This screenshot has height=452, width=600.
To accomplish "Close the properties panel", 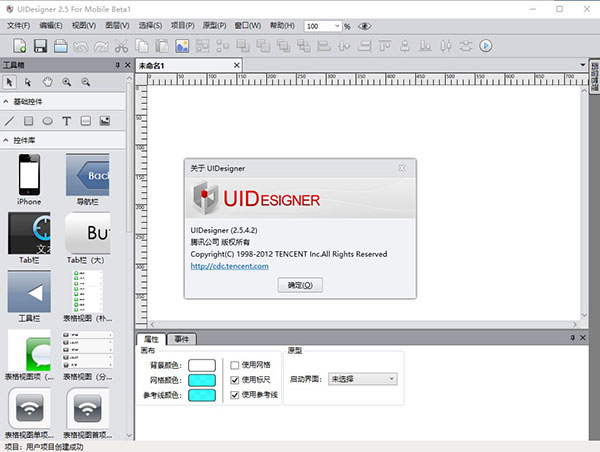I will 583,338.
